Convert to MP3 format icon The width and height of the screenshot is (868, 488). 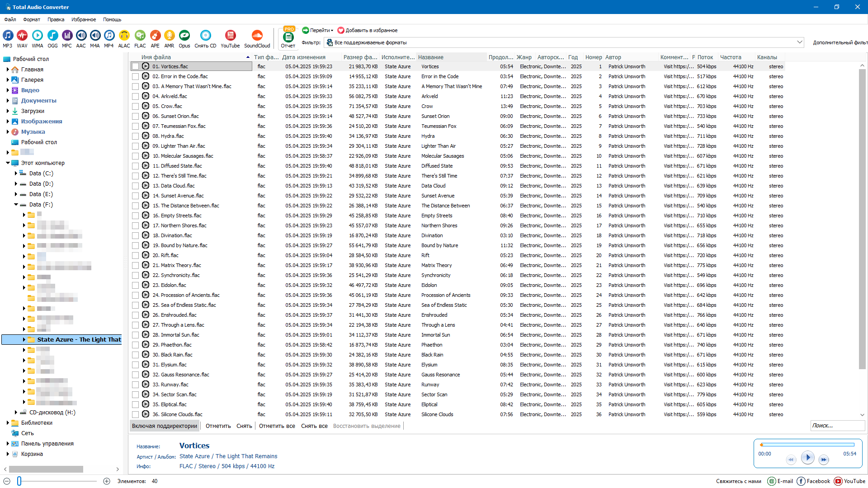click(8, 36)
